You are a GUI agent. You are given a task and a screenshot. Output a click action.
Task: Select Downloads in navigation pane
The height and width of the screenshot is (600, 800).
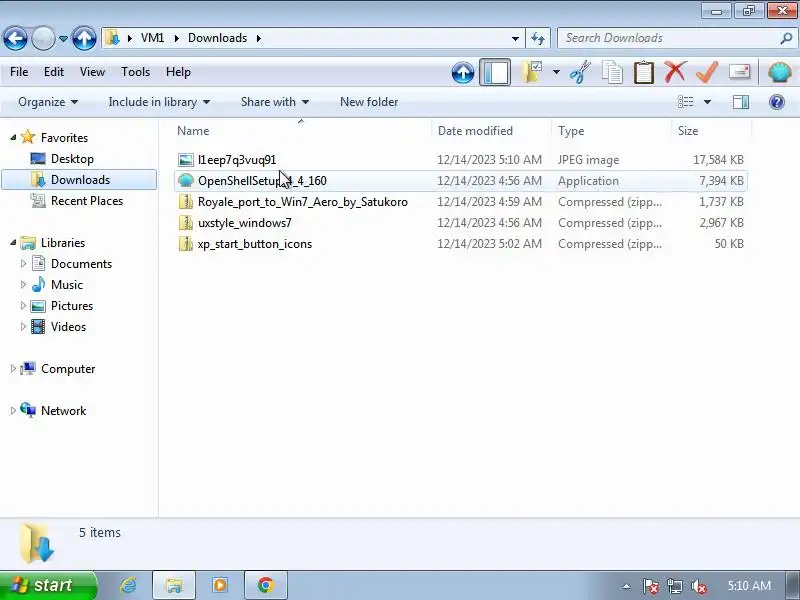[x=80, y=180]
